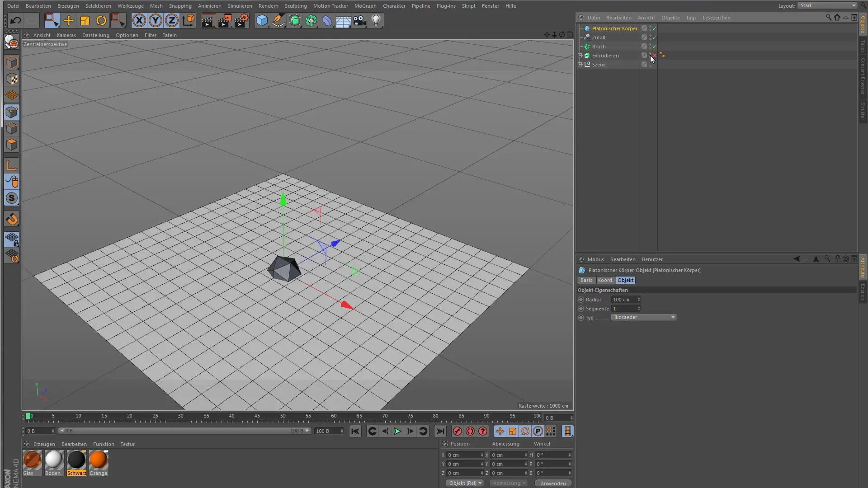The image size is (868, 488).
Task: Add a light object
Action: click(376, 20)
